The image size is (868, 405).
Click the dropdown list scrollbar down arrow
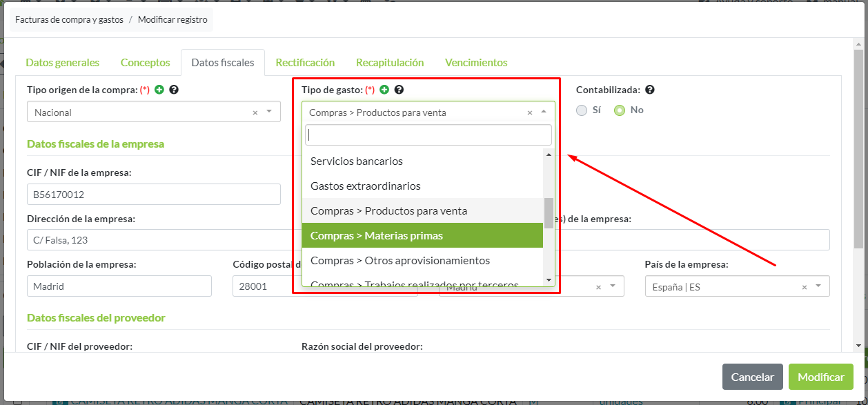(549, 279)
